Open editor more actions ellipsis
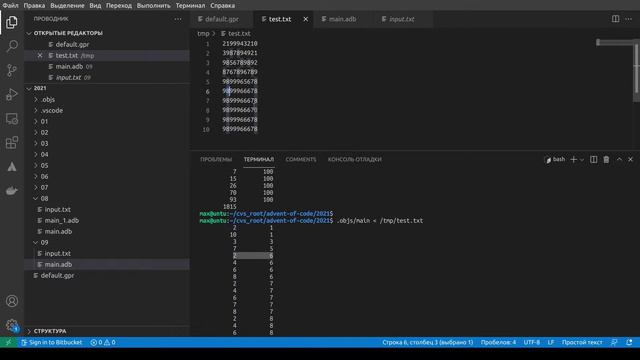 pos(629,19)
